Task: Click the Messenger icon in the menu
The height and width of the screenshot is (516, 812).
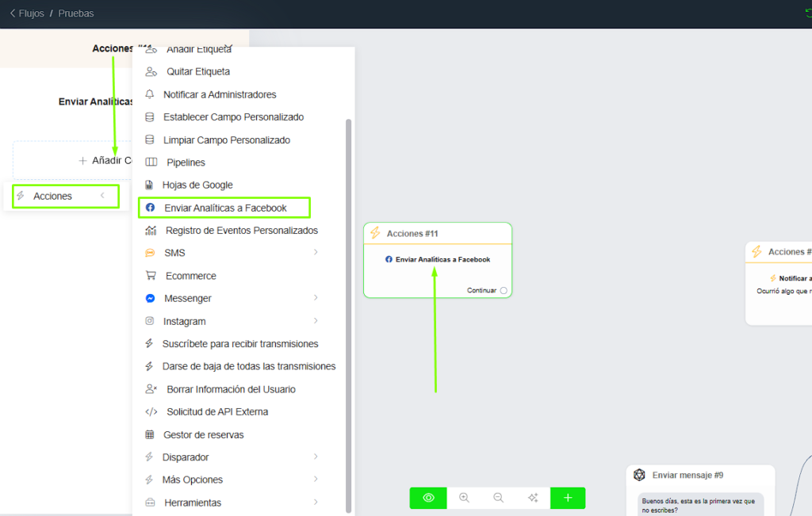Action: point(150,299)
